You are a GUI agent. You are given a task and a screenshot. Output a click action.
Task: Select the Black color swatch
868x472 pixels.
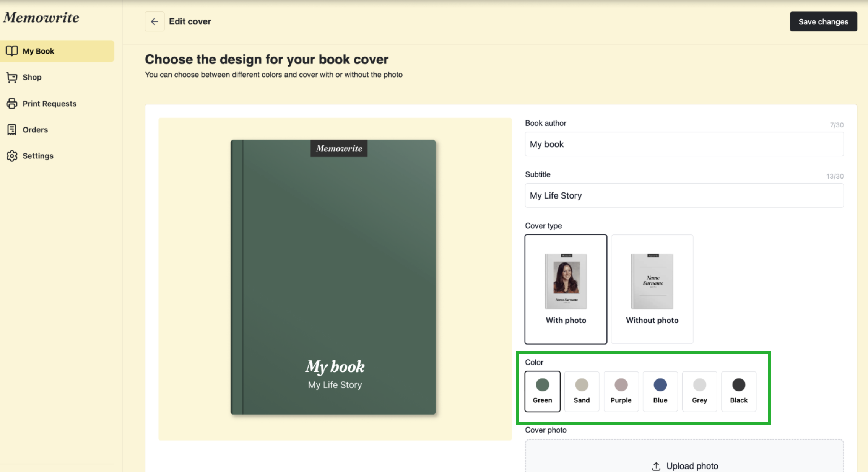(x=739, y=391)
